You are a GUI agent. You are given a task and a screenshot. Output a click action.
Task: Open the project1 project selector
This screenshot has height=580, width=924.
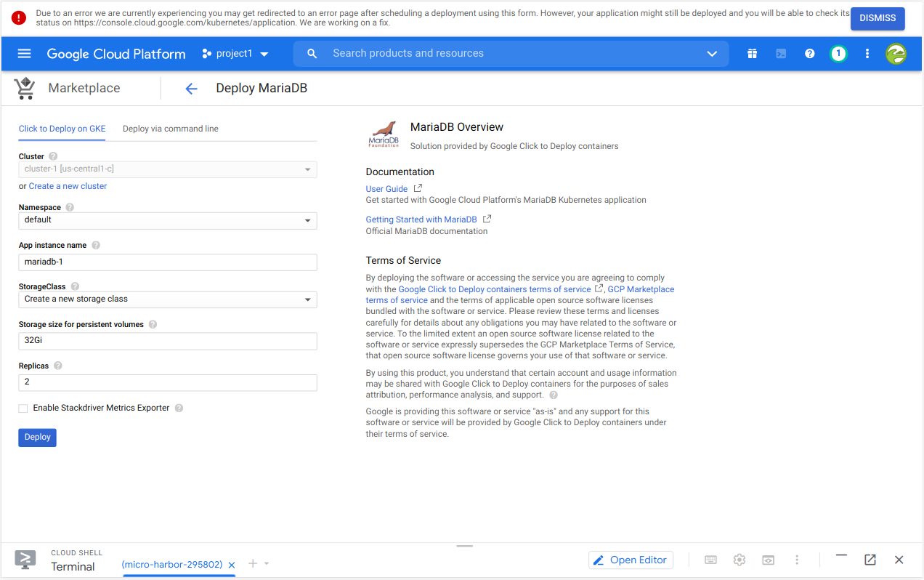[x=235, y=54]
